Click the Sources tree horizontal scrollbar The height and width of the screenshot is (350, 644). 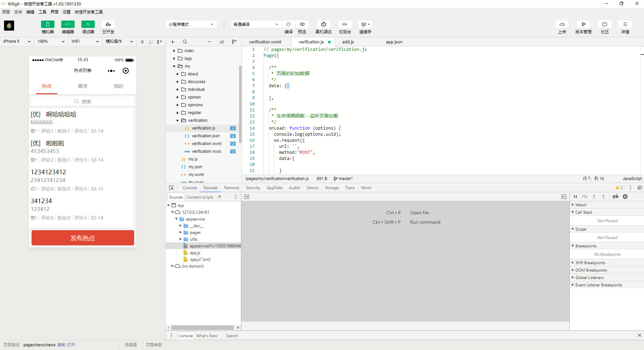(202, 327)
